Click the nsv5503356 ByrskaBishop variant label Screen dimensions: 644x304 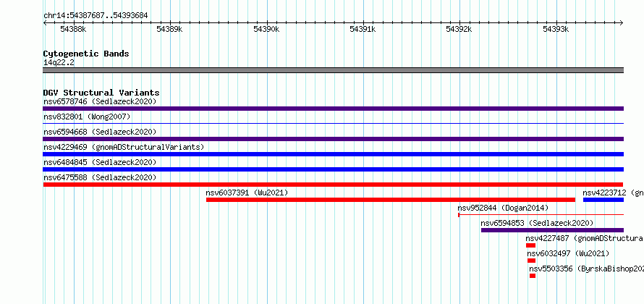[x=587, y=269]
